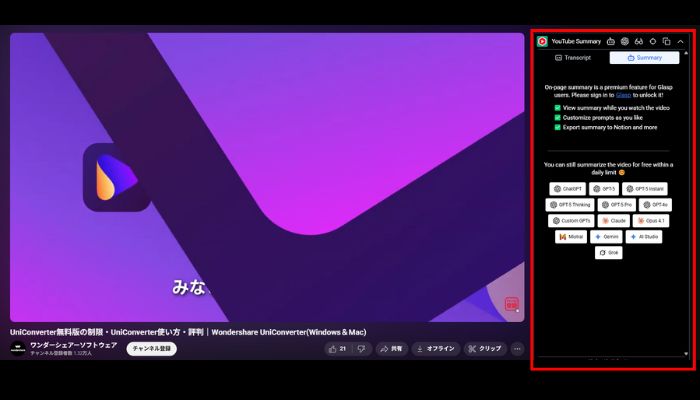Screen dimensions: 700x400
Task: Summarize with the Grok button
Action: coord(608,253)
